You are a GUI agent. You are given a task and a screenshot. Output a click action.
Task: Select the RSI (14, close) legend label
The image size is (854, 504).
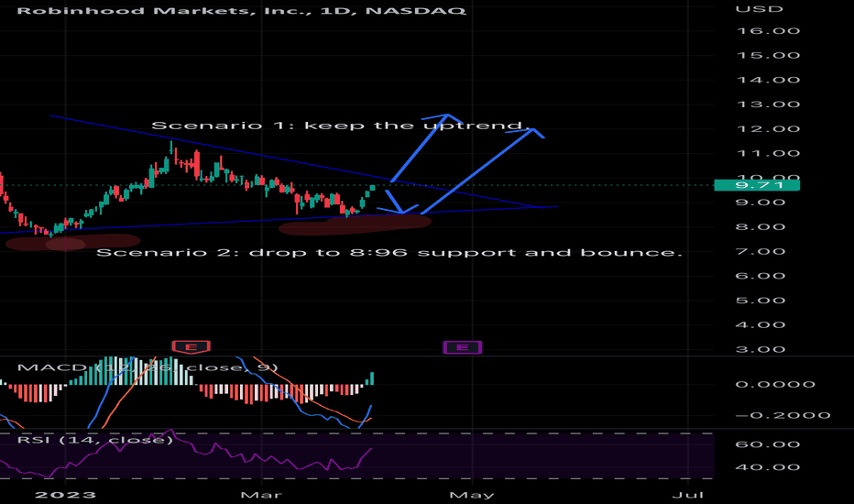click(x=94, y=440)
